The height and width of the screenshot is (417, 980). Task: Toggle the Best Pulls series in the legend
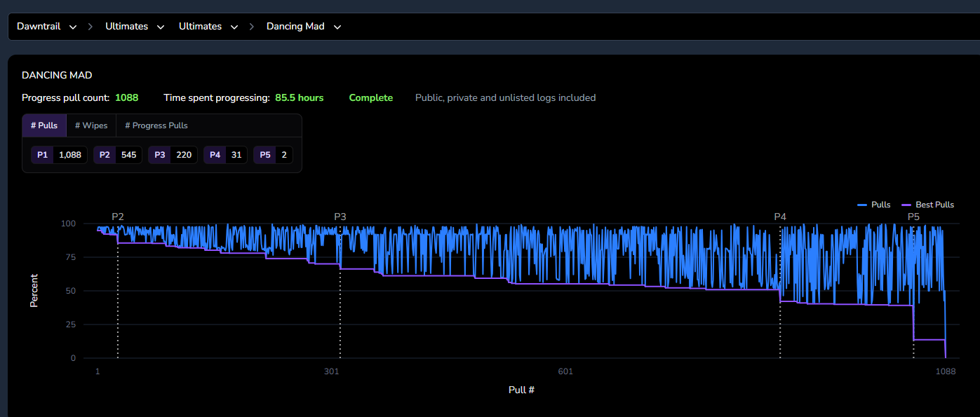coord(927,205)
